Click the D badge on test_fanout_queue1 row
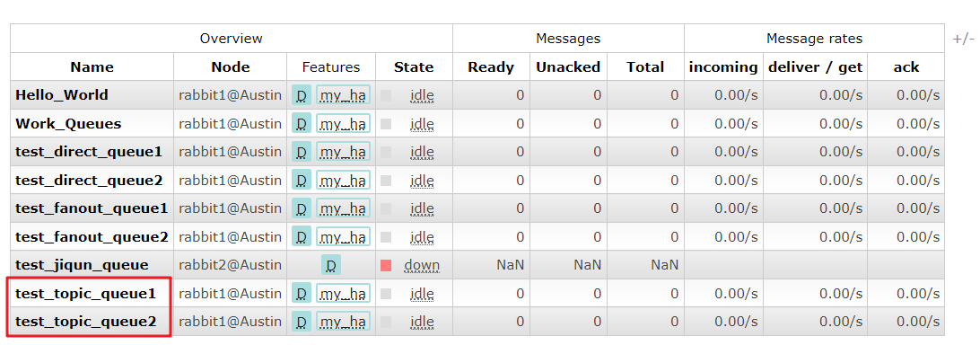This screenshot has height=345, width=980. [x=302, y=208]
